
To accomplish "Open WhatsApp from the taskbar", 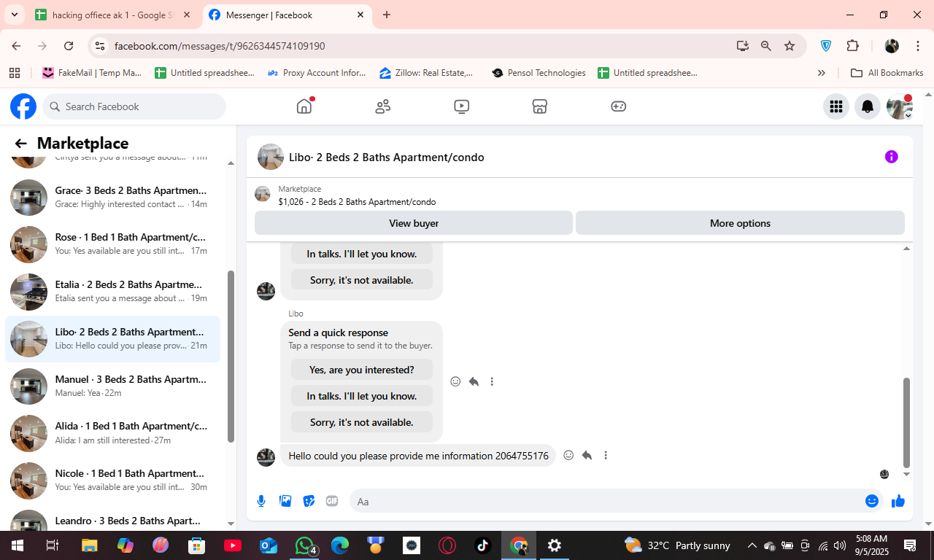I will (305, 545).
